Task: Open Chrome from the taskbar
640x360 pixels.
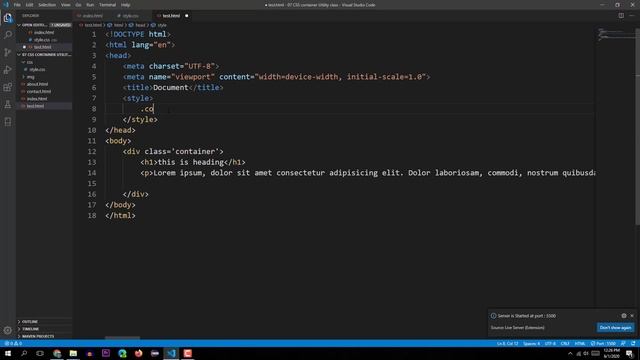Action: (57, 353)
